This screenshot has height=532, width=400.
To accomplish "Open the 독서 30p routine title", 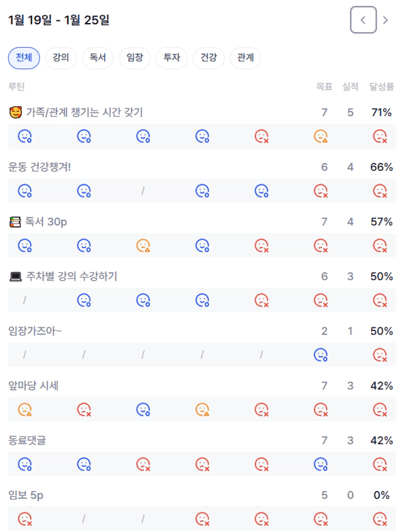I will (x=46, y=222).
